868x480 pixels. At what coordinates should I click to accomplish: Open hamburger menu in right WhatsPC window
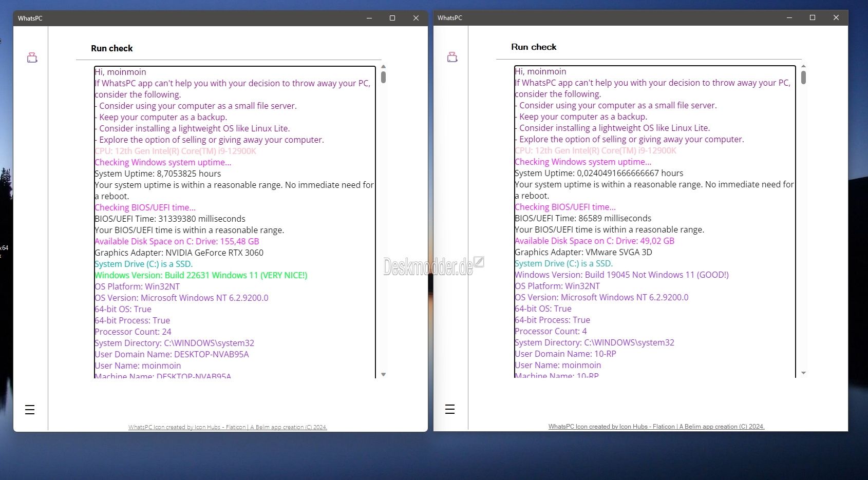pos(450,409)
